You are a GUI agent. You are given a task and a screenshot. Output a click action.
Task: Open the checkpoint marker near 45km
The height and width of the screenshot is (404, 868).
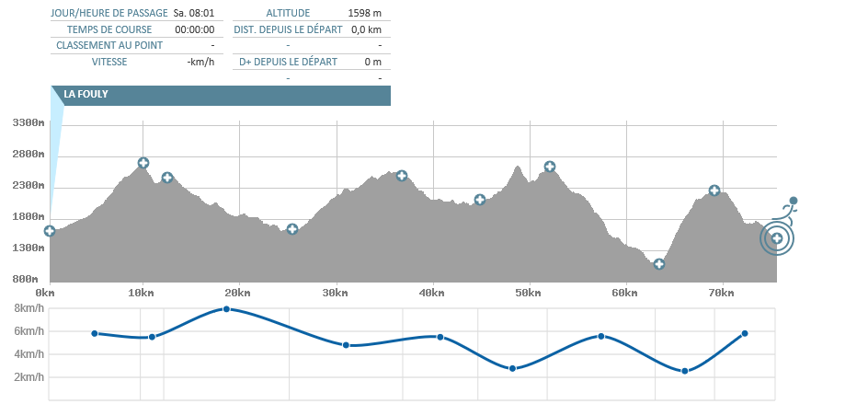point(480,200)
